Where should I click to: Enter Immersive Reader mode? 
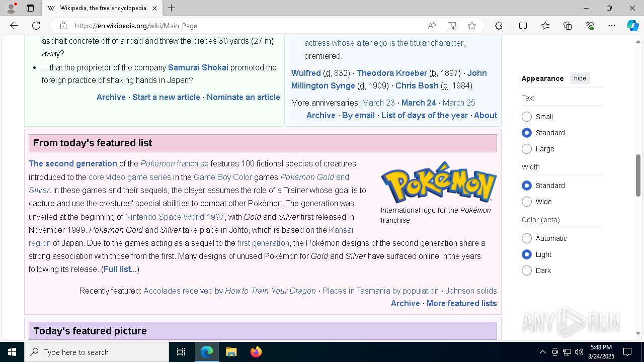[x=452, y=26]
